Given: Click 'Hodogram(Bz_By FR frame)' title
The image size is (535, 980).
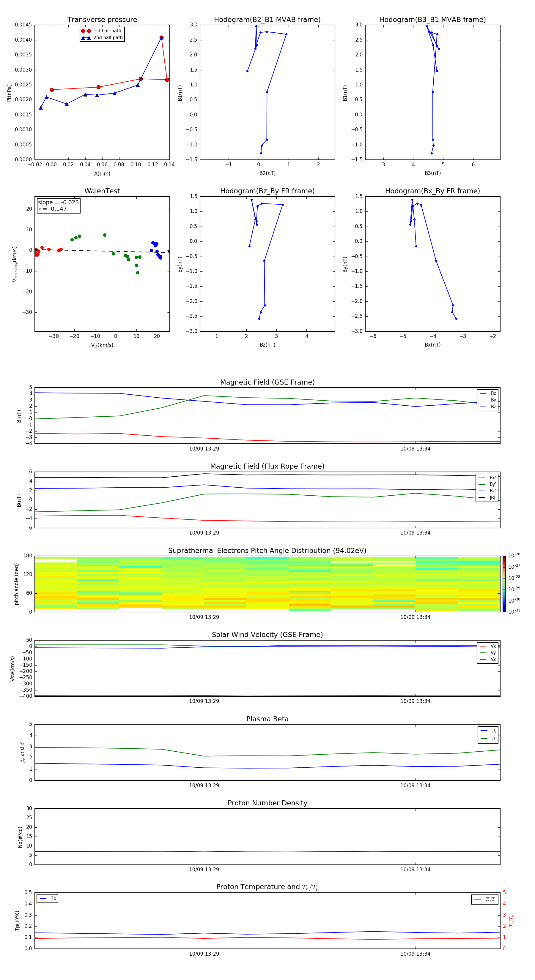Looking at the screenshot, I should [x=267, y=191].
